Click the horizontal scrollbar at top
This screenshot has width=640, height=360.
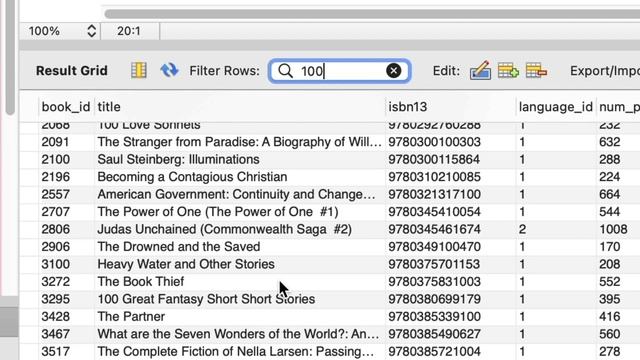pos(372,14)
